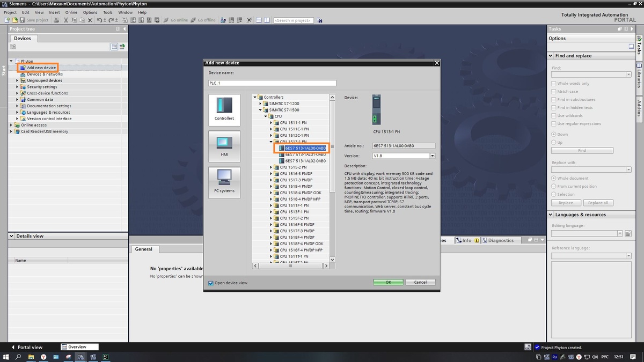644x362 pixels.
Task: Open the Insert menu
Action: click(55, 12)
